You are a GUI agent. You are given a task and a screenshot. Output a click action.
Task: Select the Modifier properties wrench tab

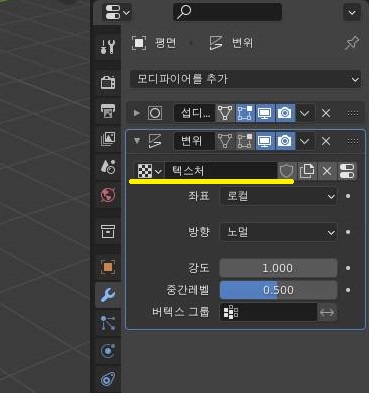click(108, 295)
